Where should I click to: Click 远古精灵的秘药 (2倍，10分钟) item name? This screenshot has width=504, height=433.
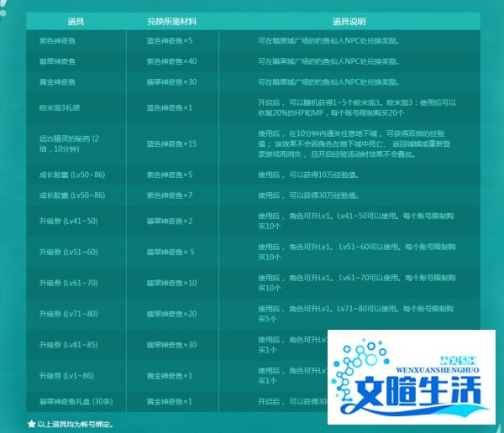coord(69,143)
